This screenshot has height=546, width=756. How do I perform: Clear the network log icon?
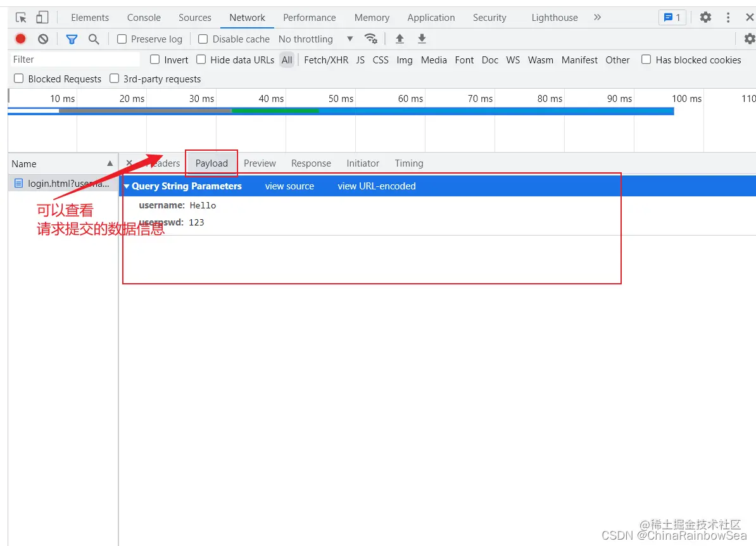(x=43, y=39)
